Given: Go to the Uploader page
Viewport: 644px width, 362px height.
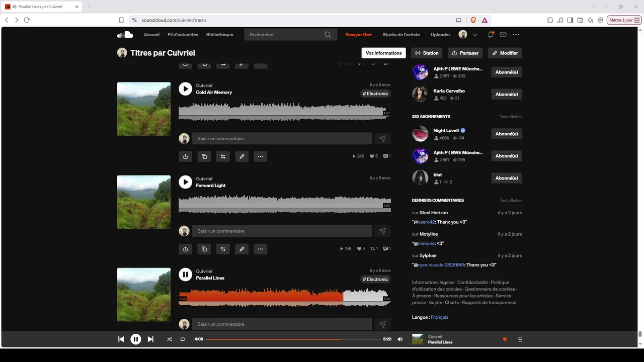Looking at the screenshot, I should pos(440,35).
